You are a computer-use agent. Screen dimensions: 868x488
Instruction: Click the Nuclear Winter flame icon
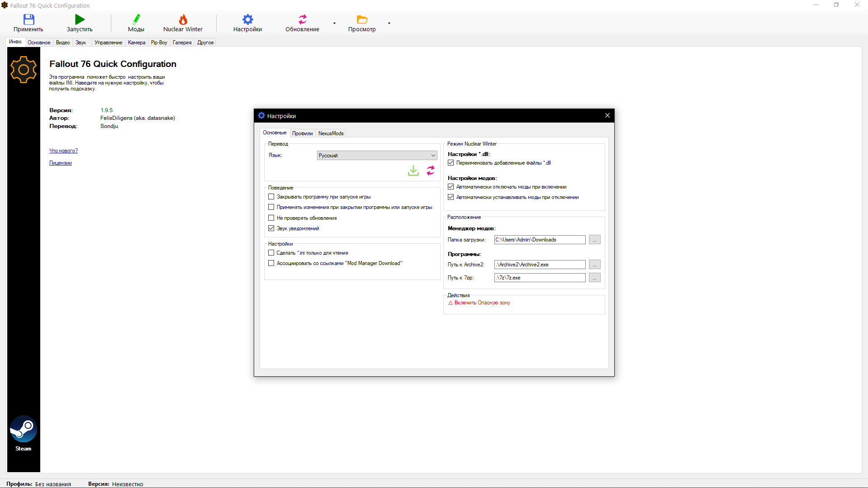(x=183, y=19)
